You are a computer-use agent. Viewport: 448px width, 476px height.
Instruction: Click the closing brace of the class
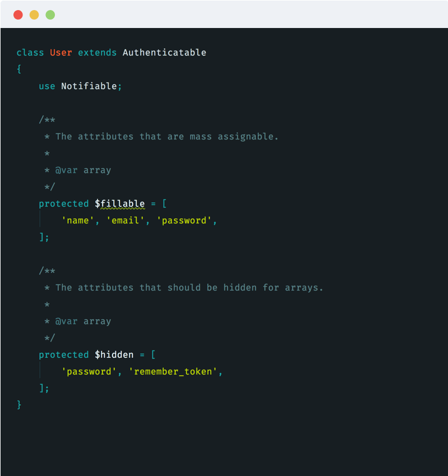[x=19, y=405]
